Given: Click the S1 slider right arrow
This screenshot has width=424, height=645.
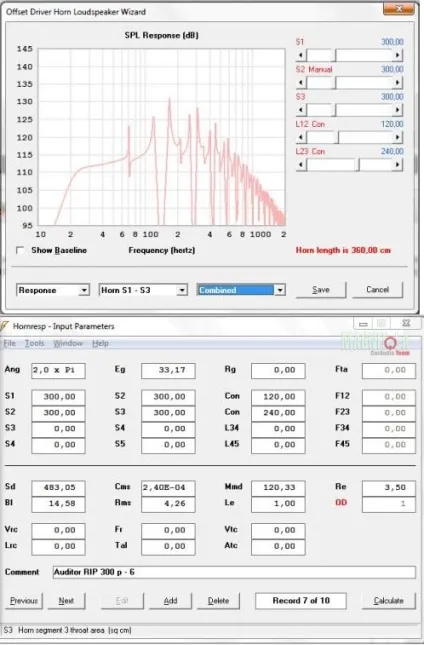Looking at the screenshot, I should [397, 55].
